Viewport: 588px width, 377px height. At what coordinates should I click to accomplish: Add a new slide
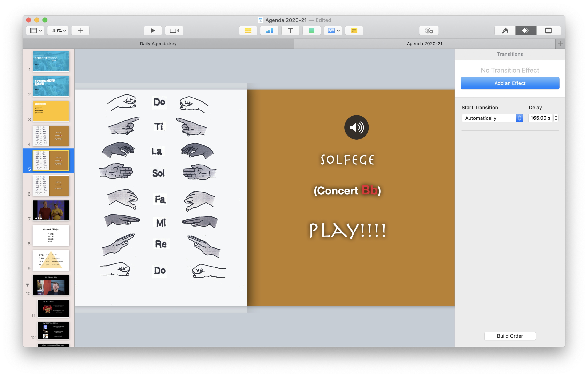click(80, 31)
